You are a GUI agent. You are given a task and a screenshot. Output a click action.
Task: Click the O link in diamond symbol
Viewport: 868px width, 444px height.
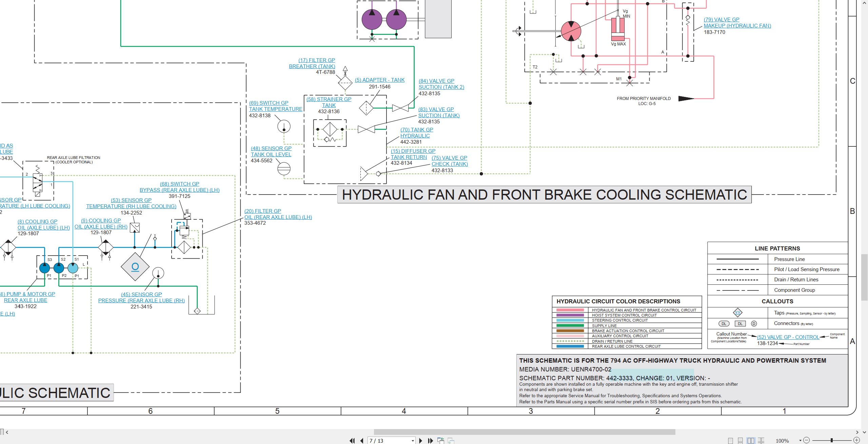(135, 267)
